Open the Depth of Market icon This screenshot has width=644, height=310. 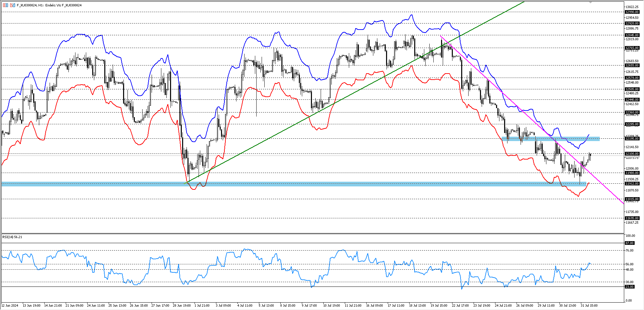point(5,5)
